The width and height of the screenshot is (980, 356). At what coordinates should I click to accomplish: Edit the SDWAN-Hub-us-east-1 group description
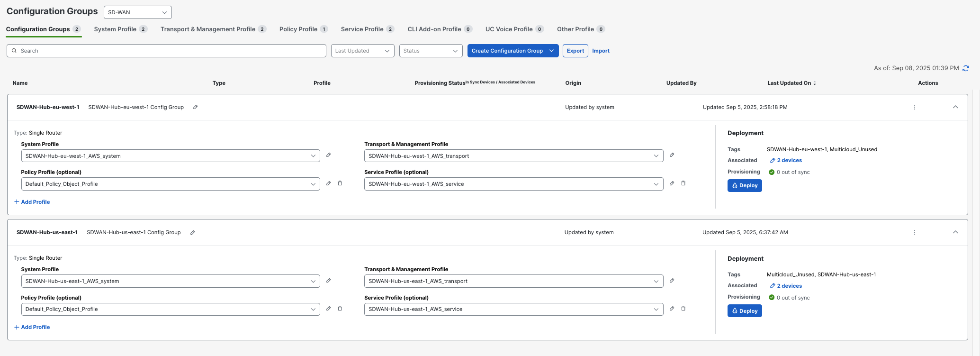coord(192,233)
